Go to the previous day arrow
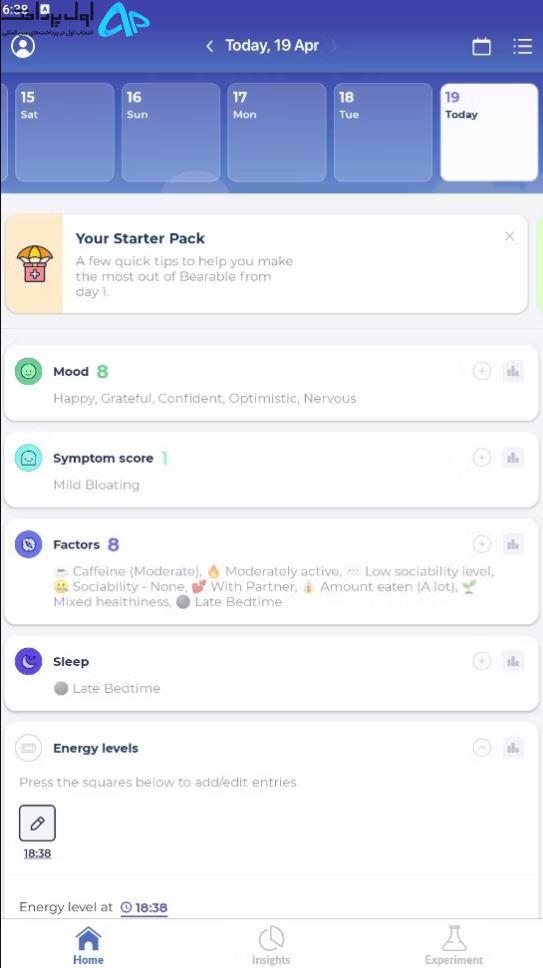The width and height of the screenshot is (543, 968). coord(210,46)
